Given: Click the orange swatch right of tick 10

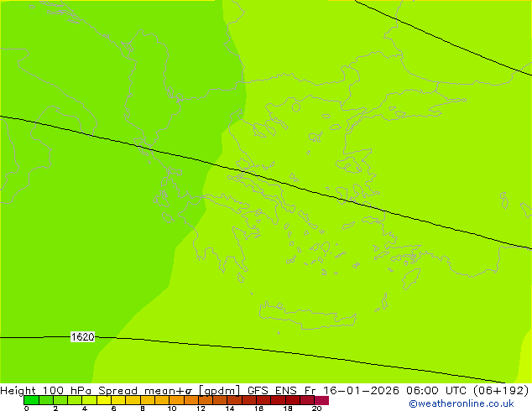Looking at the screenshot, I should coord(176,400).
